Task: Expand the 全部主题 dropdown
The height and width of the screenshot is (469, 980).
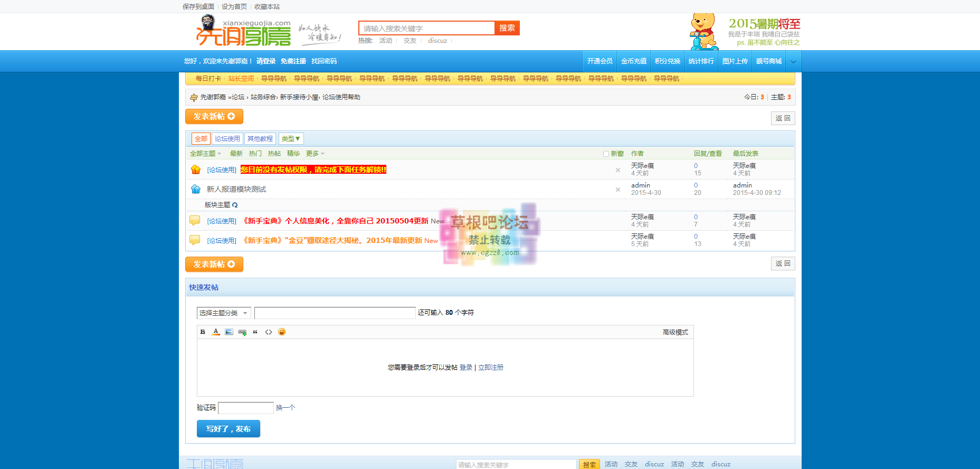Action: (x=205, y=154)
